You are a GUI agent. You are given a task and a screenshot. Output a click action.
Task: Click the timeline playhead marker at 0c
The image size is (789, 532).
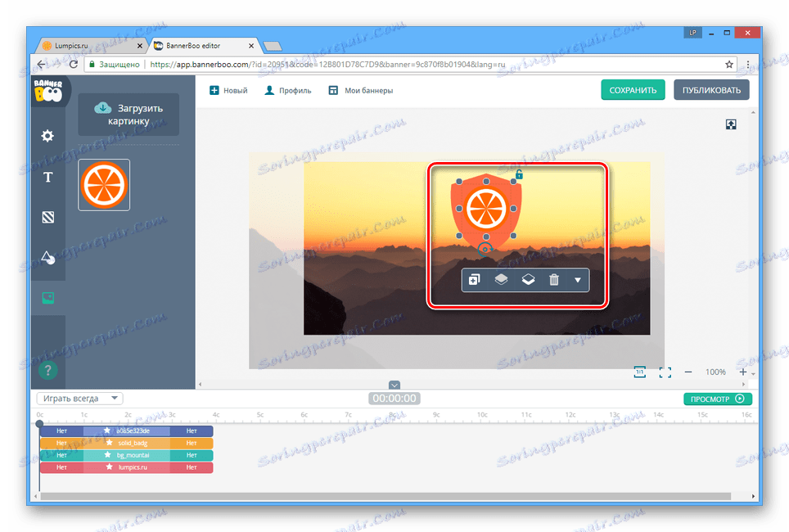tap(40, 423)
